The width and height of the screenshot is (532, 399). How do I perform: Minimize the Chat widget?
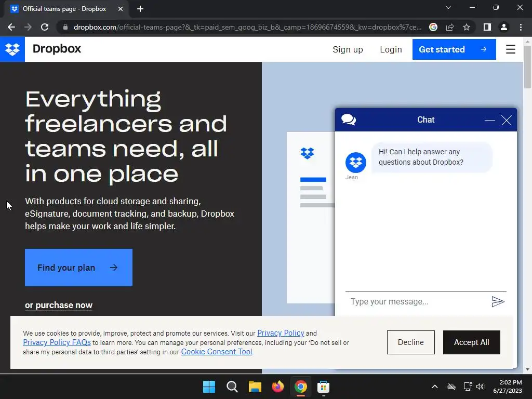(x=489, y=120)
